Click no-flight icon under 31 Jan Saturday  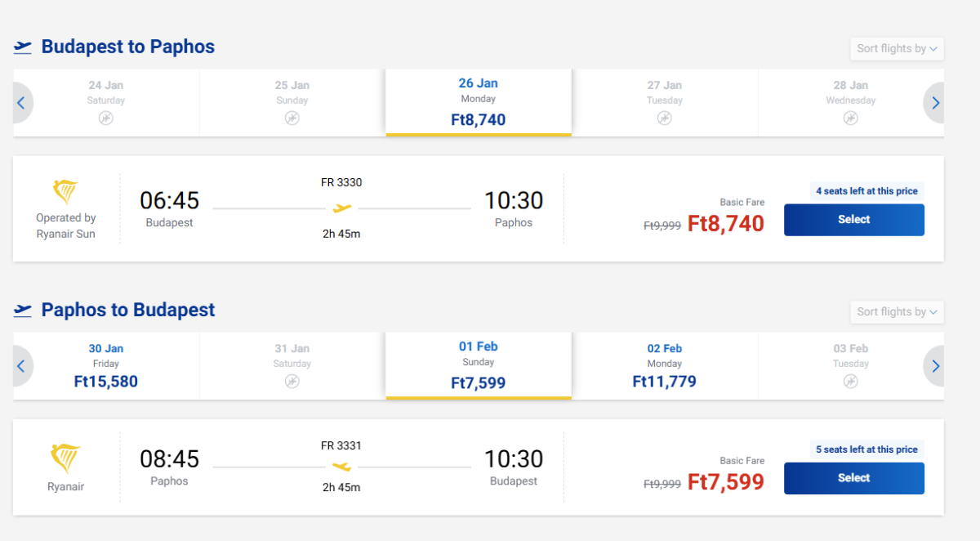tap(292, 381)
